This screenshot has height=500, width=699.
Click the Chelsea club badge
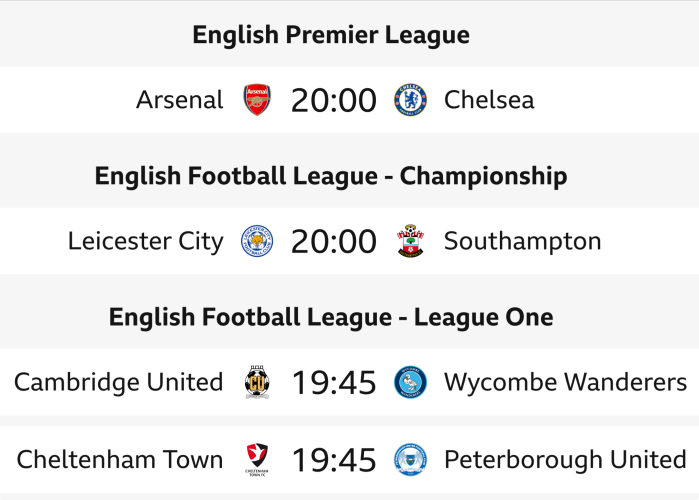click(410, 100)
